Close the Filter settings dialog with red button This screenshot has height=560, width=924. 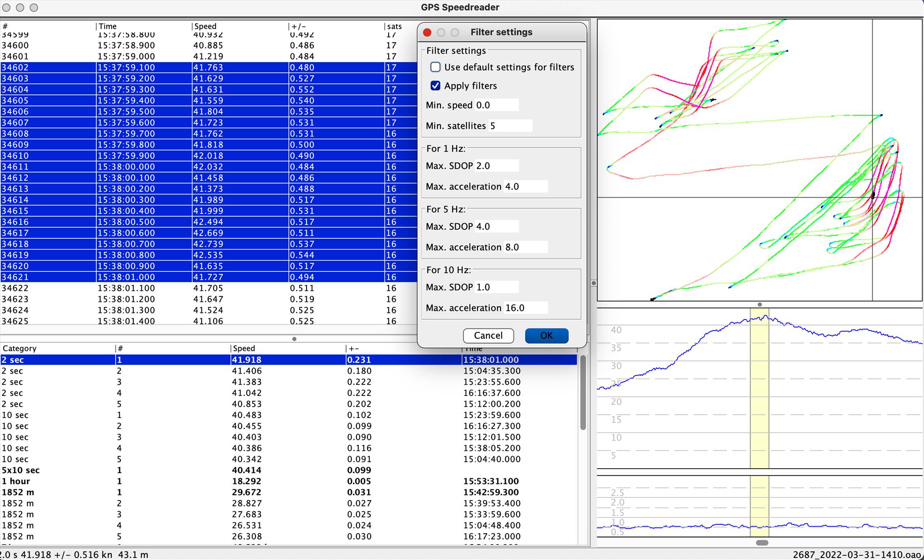427,32
